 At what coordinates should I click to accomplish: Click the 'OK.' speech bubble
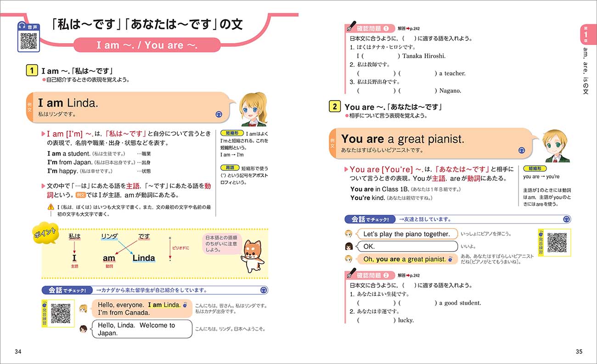pyautogui.click(x=406, y=246)
